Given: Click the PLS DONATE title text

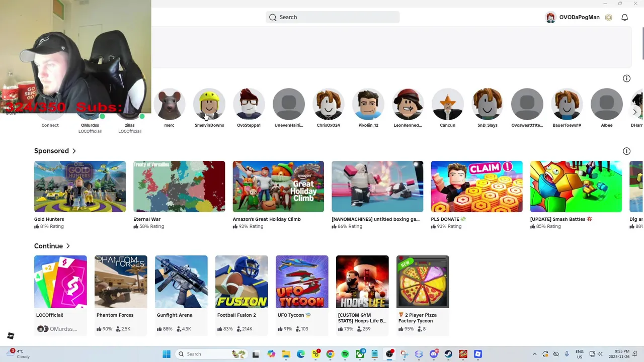Looking at the screenshot, I should (448, 219).
